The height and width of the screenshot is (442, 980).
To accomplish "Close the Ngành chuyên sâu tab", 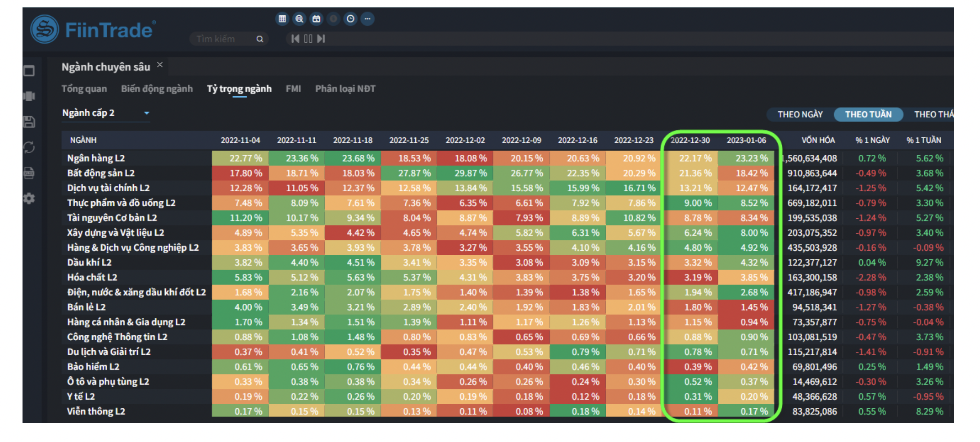I will (160, 65).
